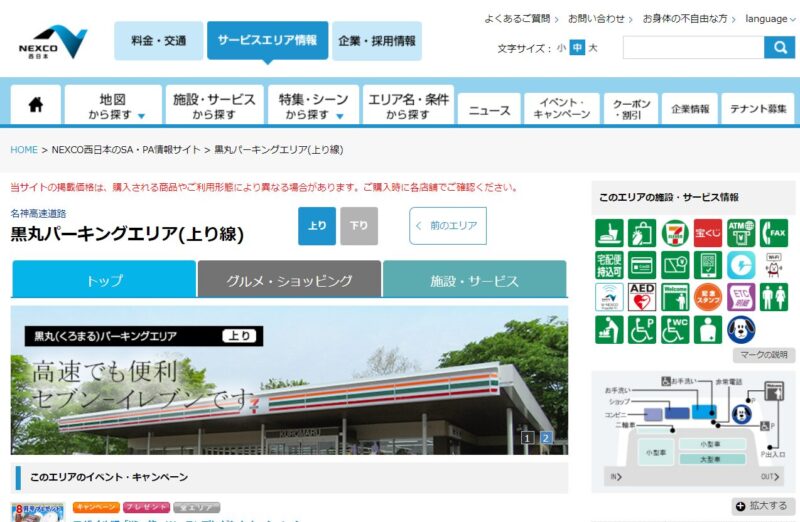Open 施設・サービスから探す menu
This screenshot has width=800, height=522.
tap(214, 106)
